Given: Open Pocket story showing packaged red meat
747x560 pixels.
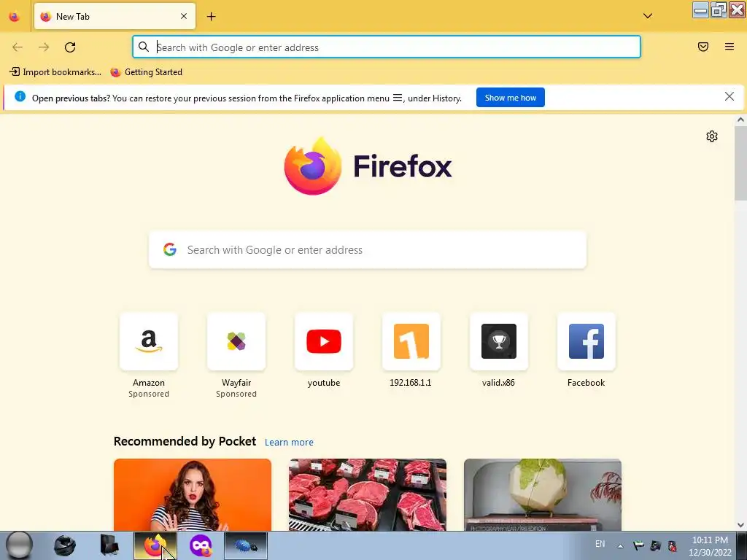Looking at the screenshot, I should click(368, 495).
